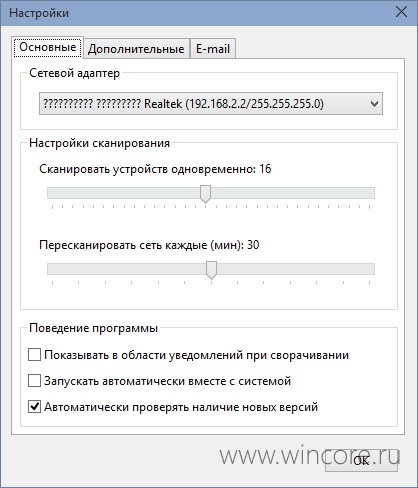This screenshot has width=418, height=488.
Task: Click the rescan interval slider thumb
Action: pos(211,270)
